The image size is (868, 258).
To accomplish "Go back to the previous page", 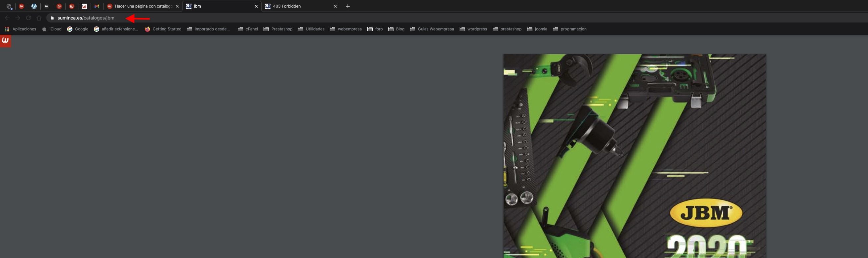I will pyautogui.click(x=7, y=18).
